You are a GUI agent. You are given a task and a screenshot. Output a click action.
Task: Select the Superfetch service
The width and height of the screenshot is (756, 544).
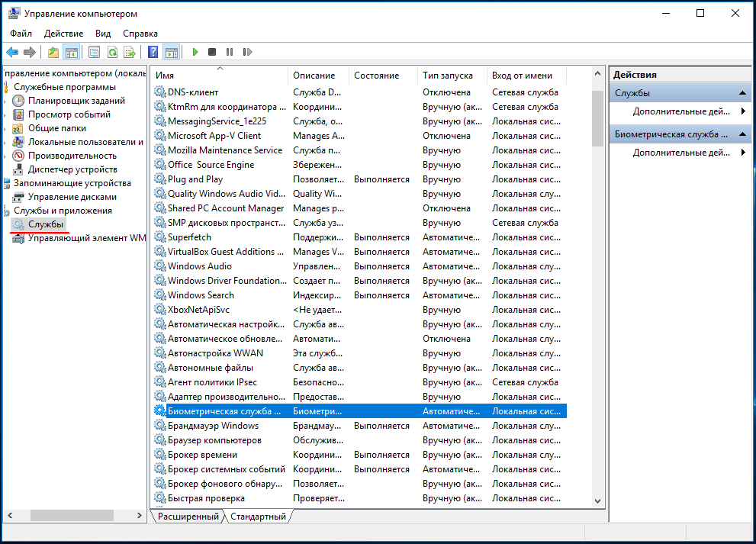tap(359, 237)
